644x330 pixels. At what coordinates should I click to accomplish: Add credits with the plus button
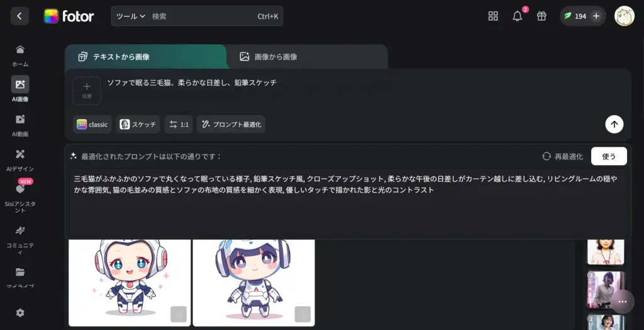point(596,16)
